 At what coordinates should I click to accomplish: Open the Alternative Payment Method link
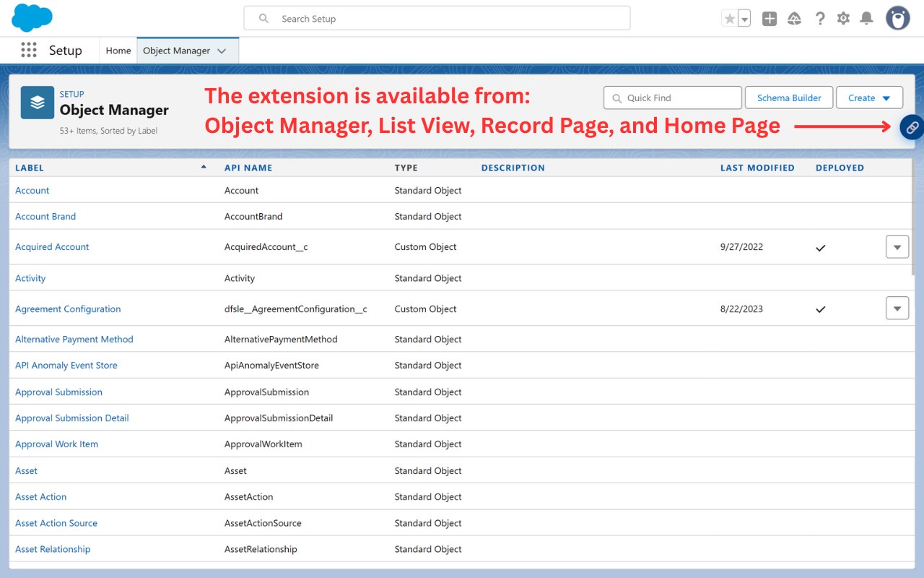pyautogui.click(x=74, y=339)
